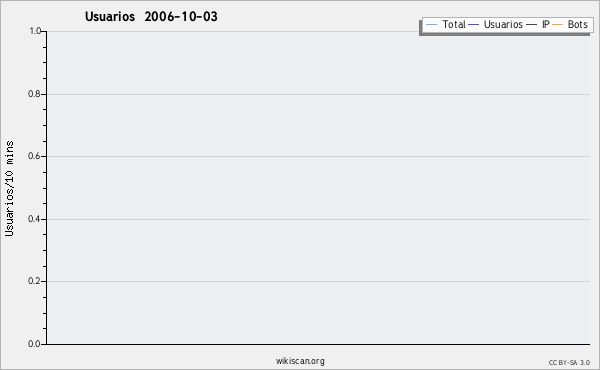The height and width of the screenshot is (370, 600).
Task: Click the date 2006-10-03 in title
Action: pos(181,16)
